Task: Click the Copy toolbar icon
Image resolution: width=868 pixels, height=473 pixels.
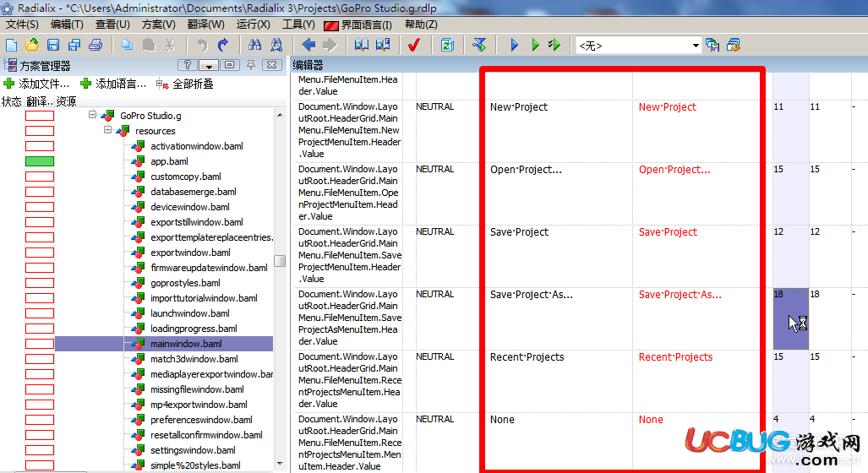Action: point(128,46)
